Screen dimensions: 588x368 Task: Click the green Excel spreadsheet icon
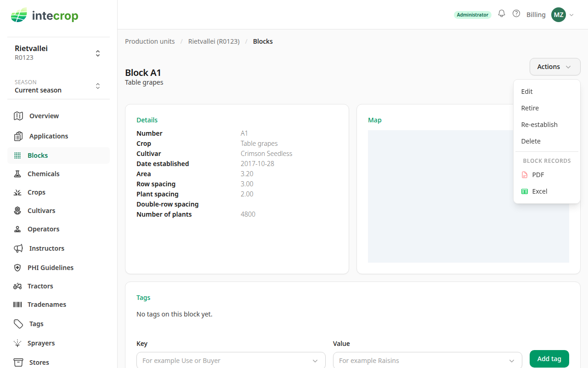[525, 191]
